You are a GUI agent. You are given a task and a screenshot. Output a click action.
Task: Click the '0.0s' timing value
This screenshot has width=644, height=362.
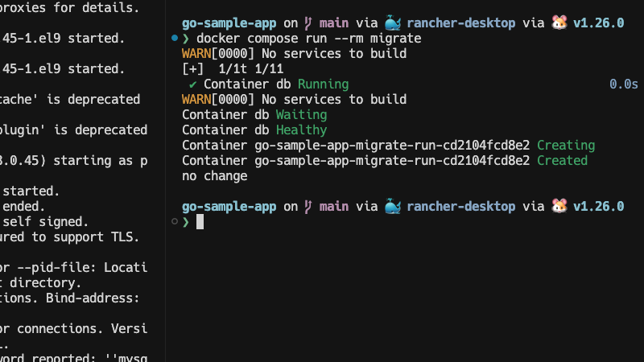click(623, 84)
